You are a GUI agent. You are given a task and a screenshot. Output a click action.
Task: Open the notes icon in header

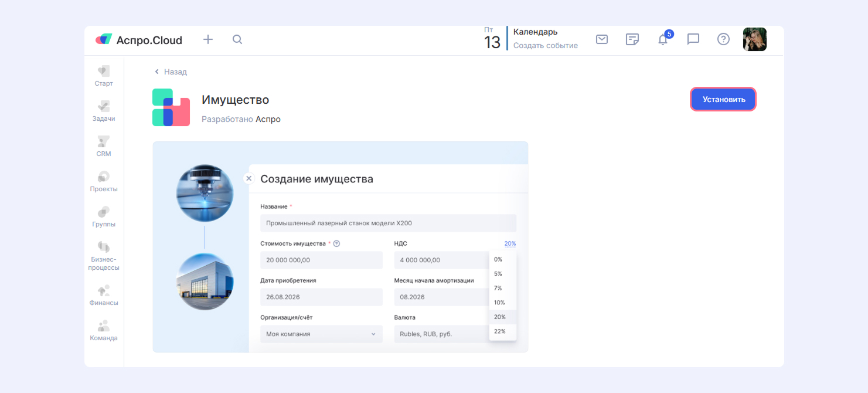point(632,39)
